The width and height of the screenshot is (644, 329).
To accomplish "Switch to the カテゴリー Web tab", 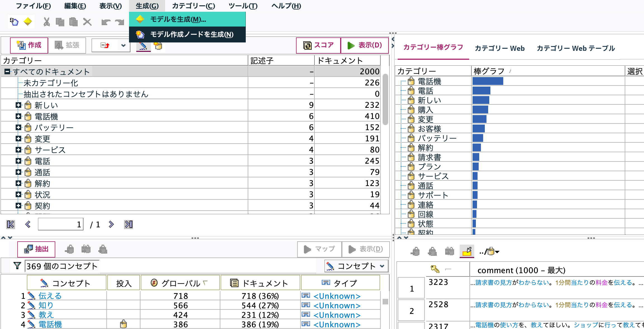I will 500,48.
